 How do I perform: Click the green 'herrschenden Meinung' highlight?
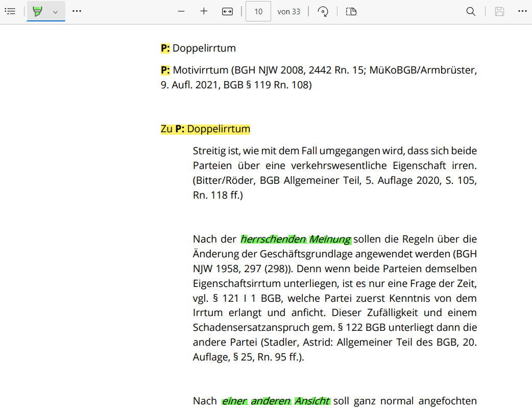pyautogui.click(x=295, y=238)
